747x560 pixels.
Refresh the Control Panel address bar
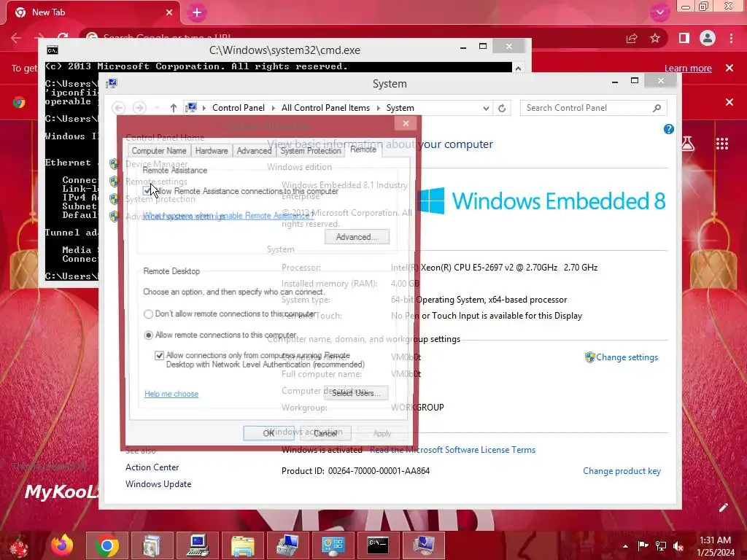(502, 108)
